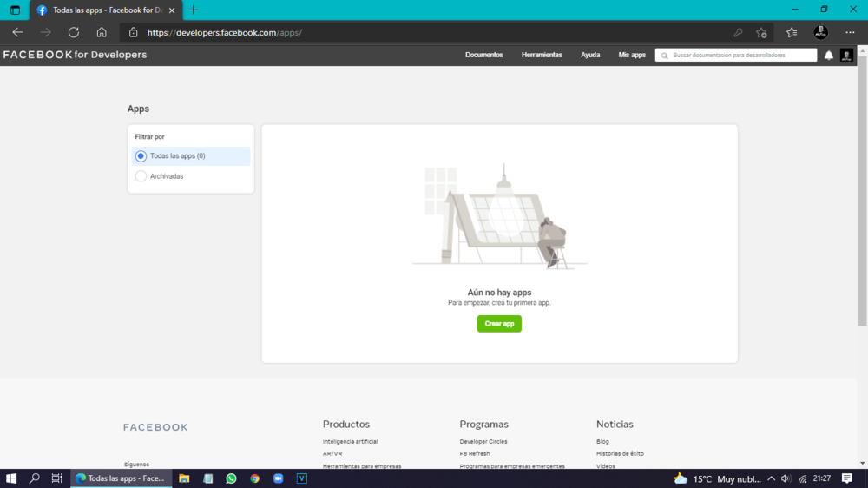This screenshot has height=488, width=868.
Task: Click the notifications bell icon
Action: (x=828, y=55)
